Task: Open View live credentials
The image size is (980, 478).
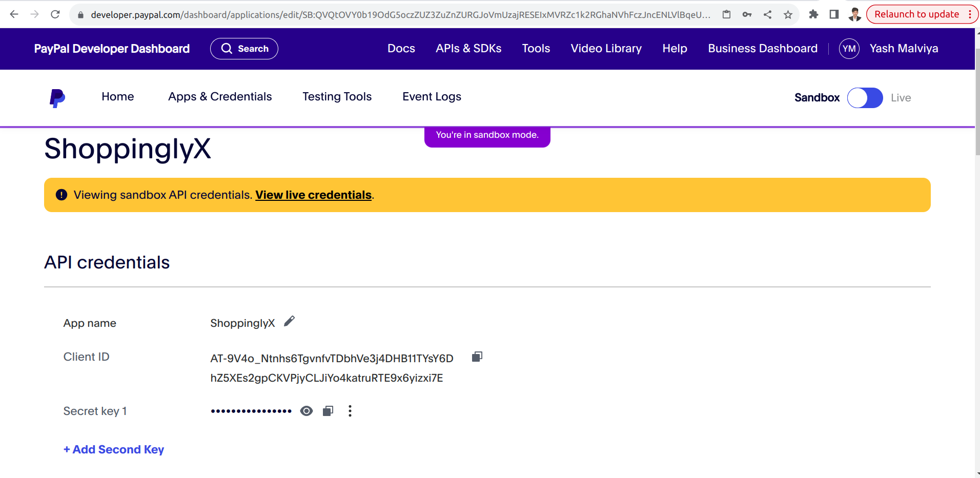Action: coord(313,195)
